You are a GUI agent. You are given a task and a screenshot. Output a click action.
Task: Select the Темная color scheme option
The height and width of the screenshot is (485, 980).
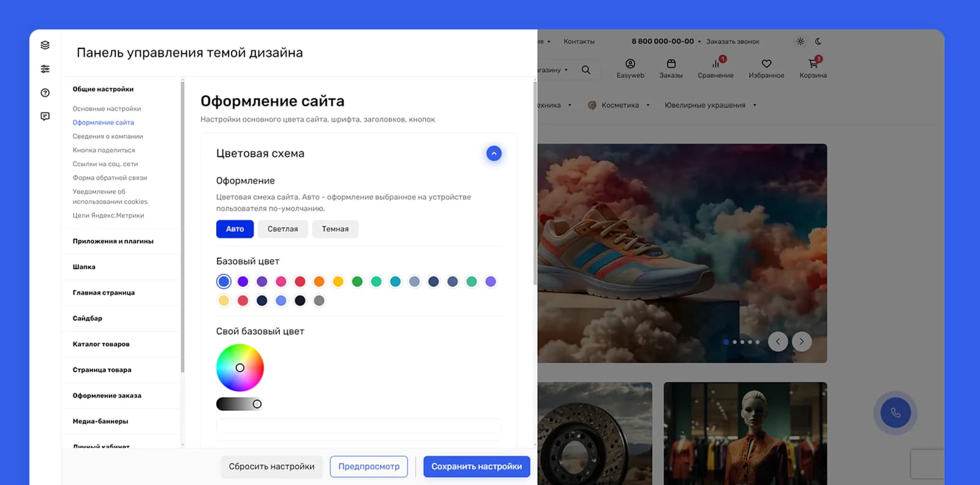tap(335, 229)
